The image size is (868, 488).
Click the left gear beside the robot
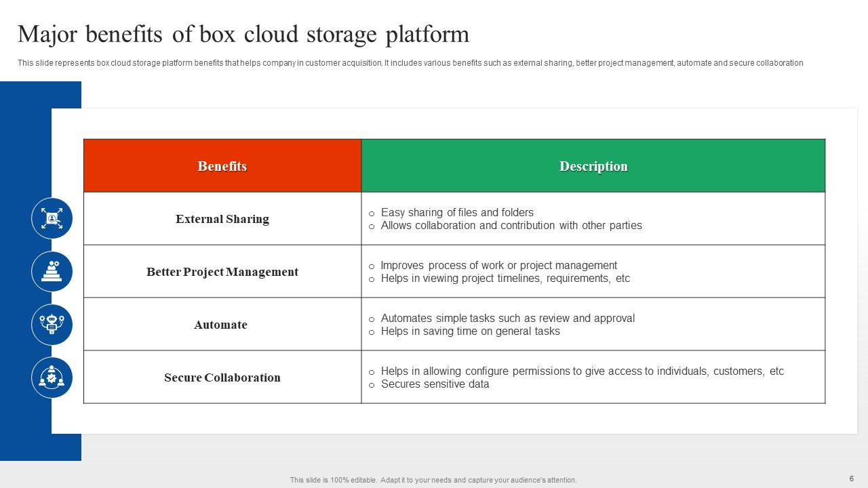pyautogui.click(x=41, y=317)
